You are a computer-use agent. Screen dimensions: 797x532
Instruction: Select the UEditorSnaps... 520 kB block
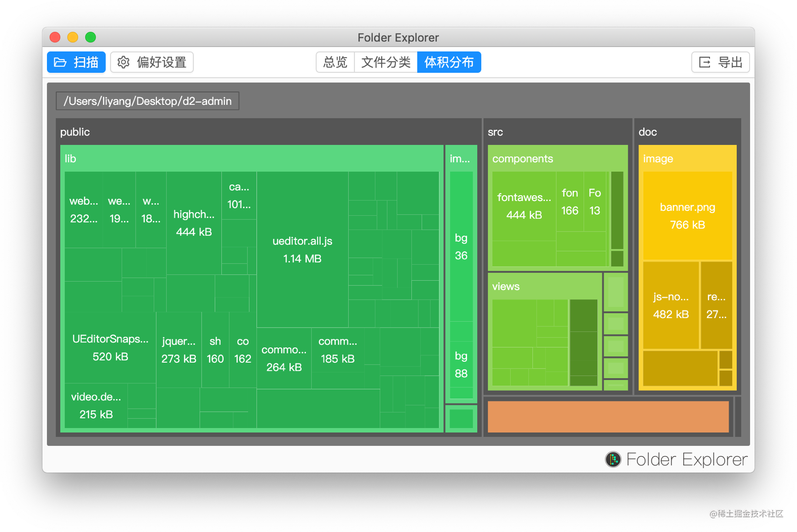(110, 347)
